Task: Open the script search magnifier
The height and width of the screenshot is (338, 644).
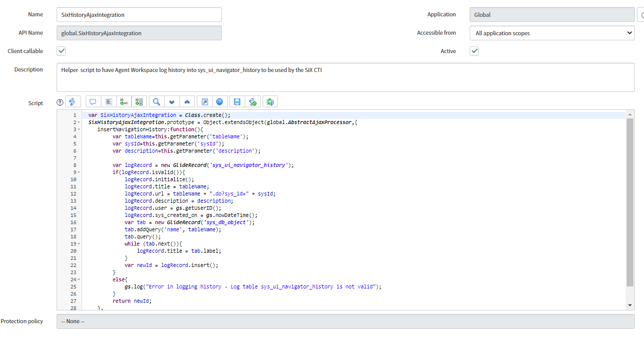Action: 157,102
